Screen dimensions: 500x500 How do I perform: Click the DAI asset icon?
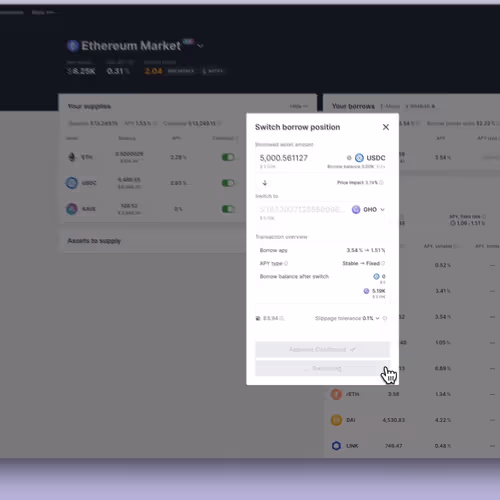(x=336, y=420)
